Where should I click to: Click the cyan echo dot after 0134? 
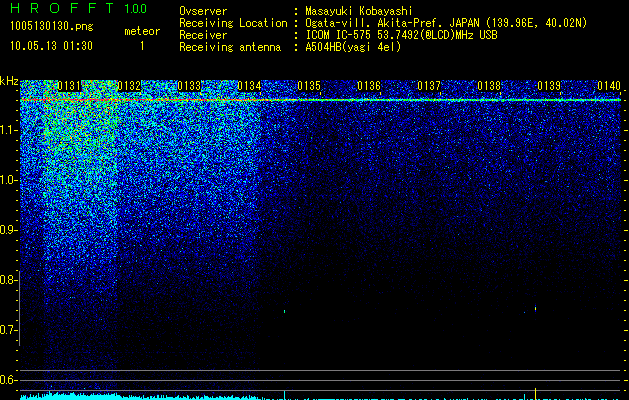[x=284, y=311]
